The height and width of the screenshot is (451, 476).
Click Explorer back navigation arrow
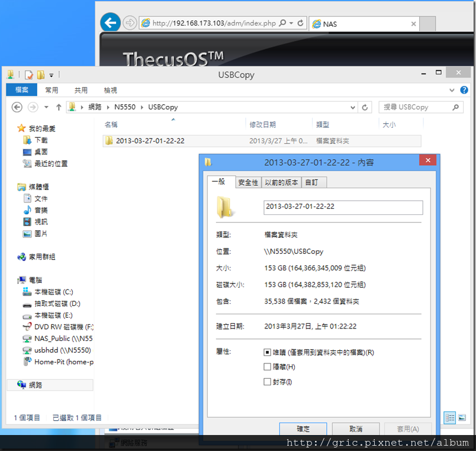coord(17,107)
